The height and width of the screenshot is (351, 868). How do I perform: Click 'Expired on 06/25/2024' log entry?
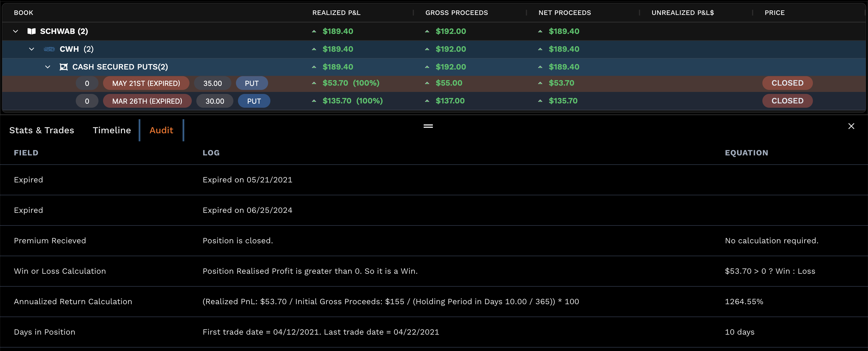pyautogui.click(x=247, y=210)
